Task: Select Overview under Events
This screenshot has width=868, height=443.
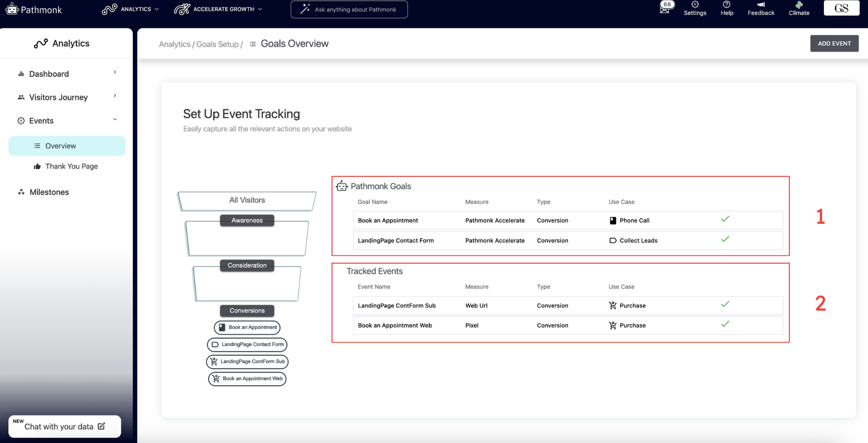Action: tap(67, 146)
